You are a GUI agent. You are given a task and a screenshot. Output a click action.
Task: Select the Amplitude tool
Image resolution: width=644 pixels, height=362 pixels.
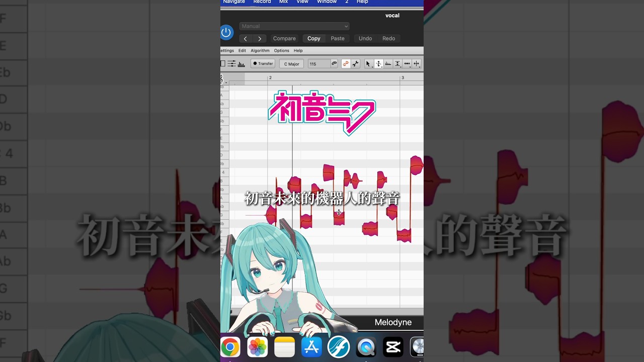(x=397, y=64)
